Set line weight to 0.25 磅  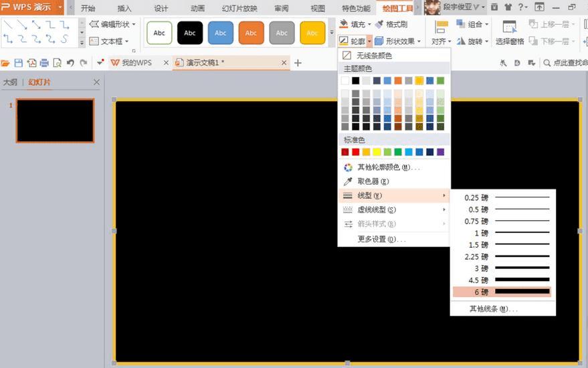point(502,197)
